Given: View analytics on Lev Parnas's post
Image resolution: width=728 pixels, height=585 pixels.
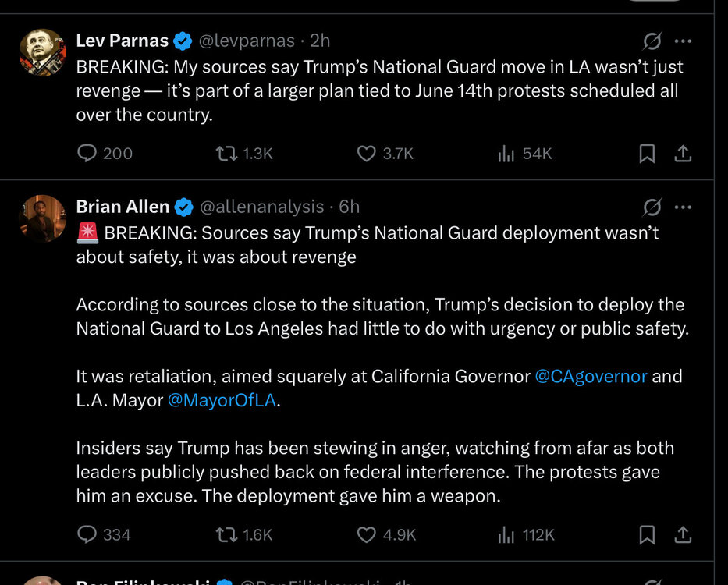Looking at the screenshot, I should [506, 154].
